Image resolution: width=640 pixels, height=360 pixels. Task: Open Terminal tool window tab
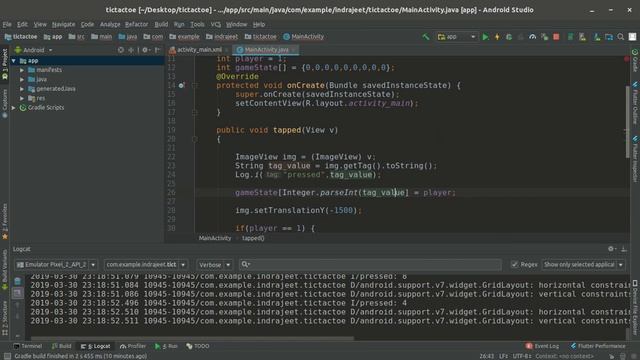27,346
